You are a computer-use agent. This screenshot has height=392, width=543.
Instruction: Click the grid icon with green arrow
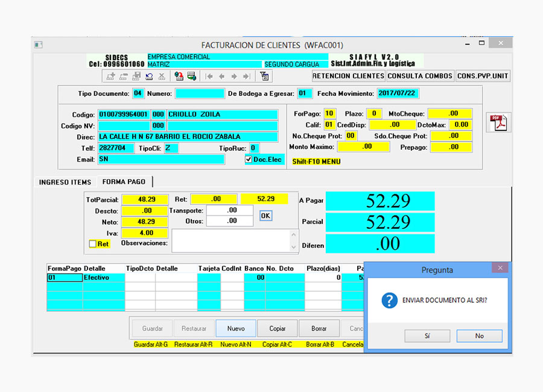pyautogui.click(x=191, y=77)
